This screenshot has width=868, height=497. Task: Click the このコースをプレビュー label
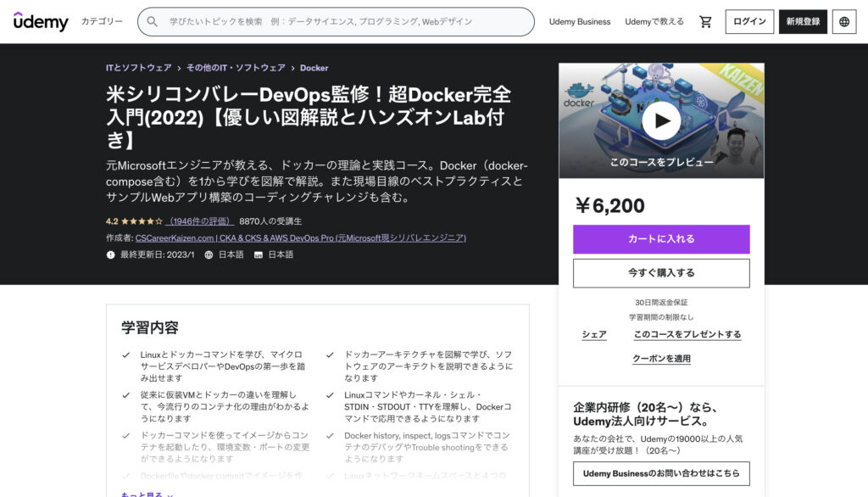[x=661, y=162]
